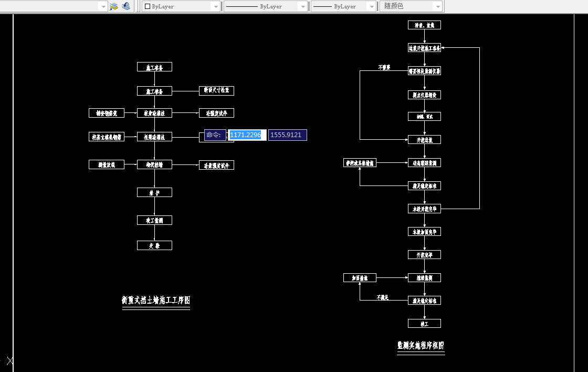Select the 竣工 box ending the monitoring flowchart
The image size is (588, 372).
click(425, 324)
